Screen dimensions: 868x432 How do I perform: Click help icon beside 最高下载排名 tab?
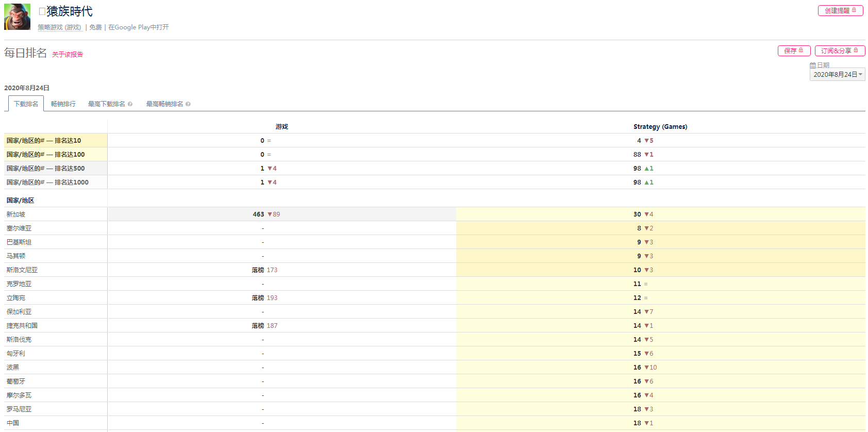point(130,104)
